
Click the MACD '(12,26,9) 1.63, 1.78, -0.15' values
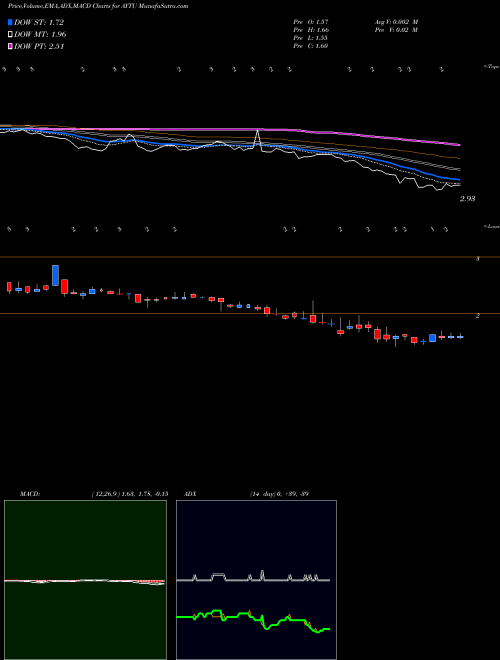click(x=130, y=494)
